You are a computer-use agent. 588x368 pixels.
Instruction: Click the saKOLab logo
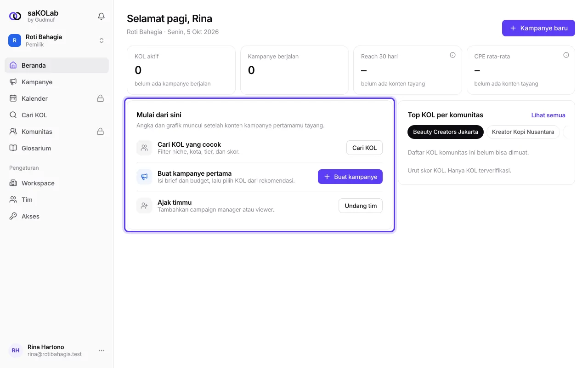[15, 16]
